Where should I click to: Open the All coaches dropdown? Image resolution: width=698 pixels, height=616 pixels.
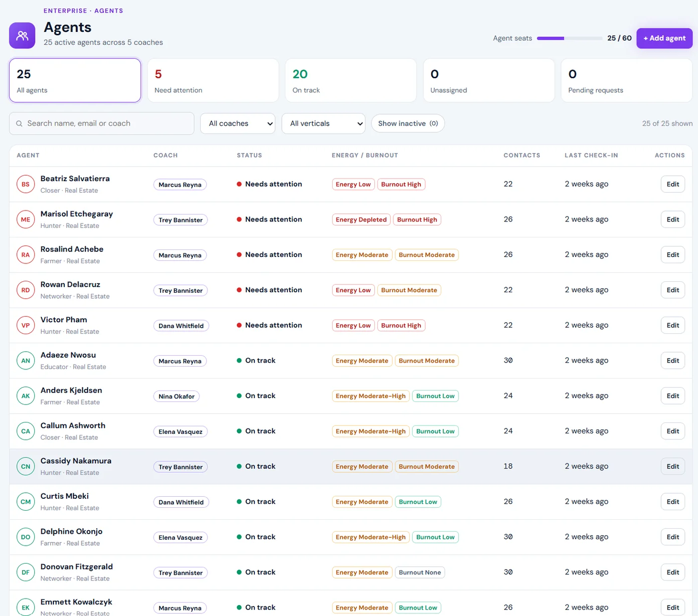pyautogui.click(x=237, y=123)
